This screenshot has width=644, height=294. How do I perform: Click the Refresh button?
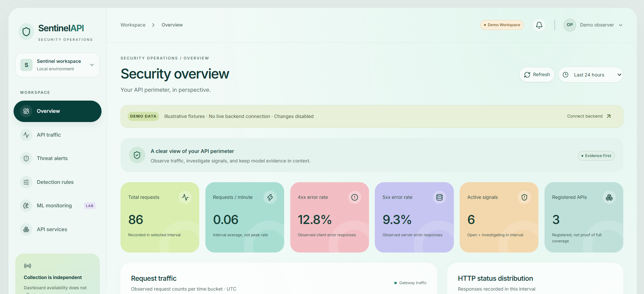click(537, 75)
